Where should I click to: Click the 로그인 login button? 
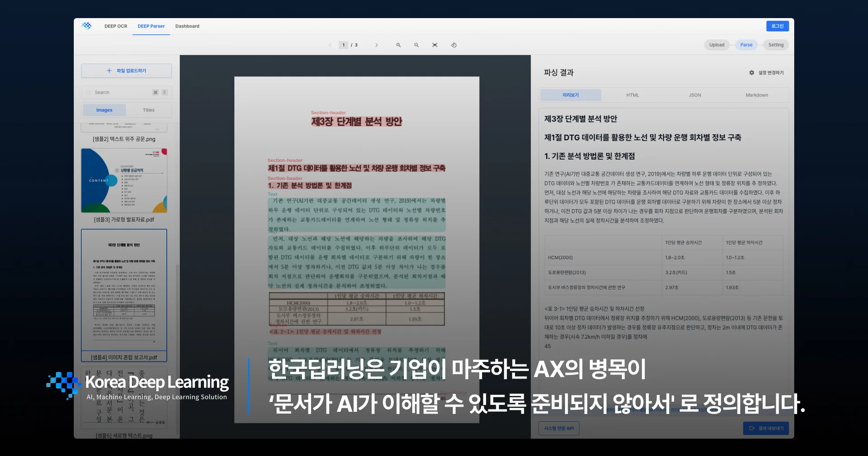click(x=777, y=26)
